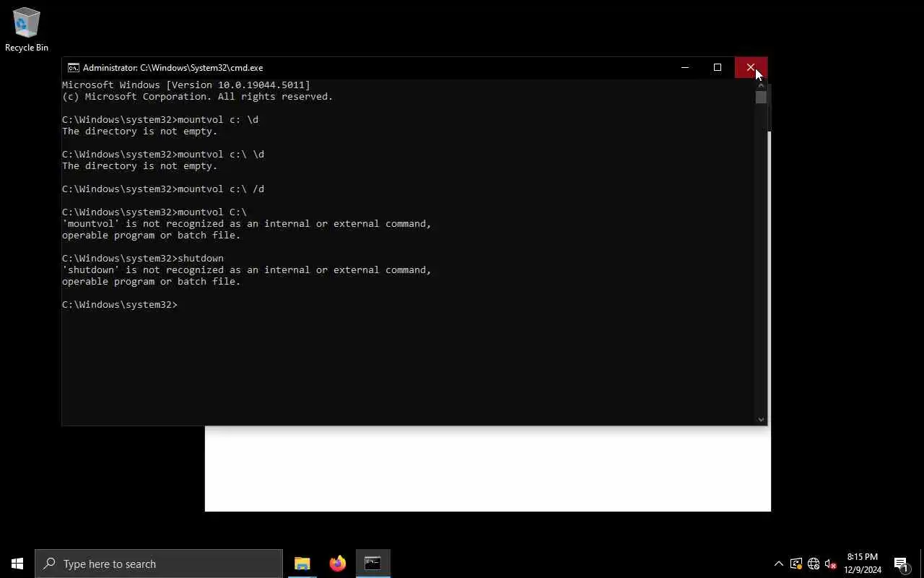The width and height of the screenshot is (924, 578).
Task: Click the muted volume tray icon
Action: pyautogui.click(x=830, y=564)
